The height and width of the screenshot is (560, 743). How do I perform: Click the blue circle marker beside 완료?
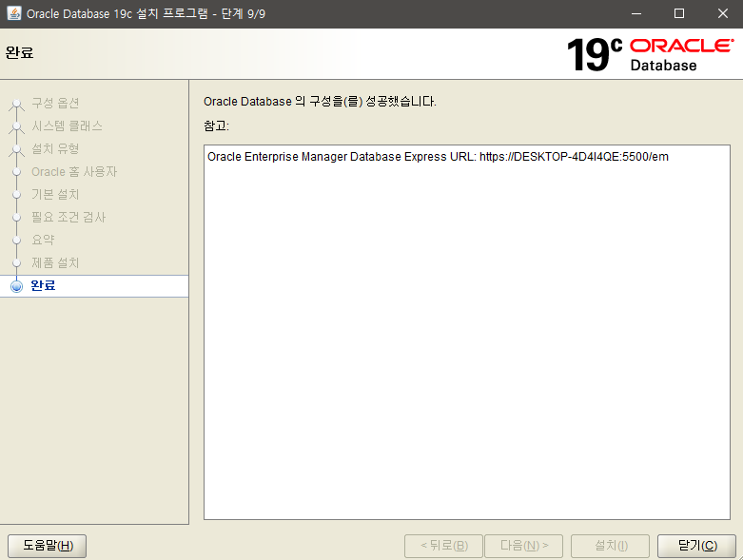coord(16,286)
